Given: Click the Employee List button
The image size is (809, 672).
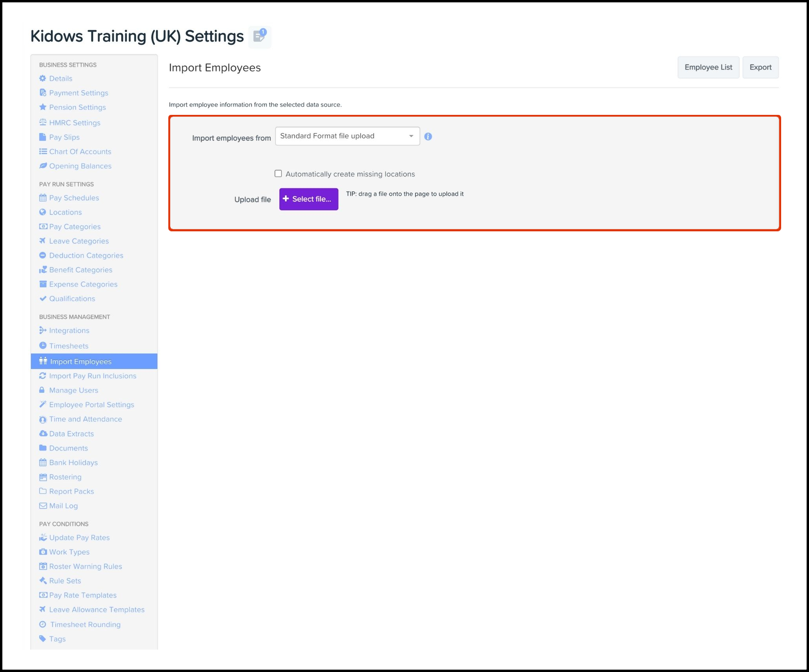Looking at the screenshot, I should 708,67.
